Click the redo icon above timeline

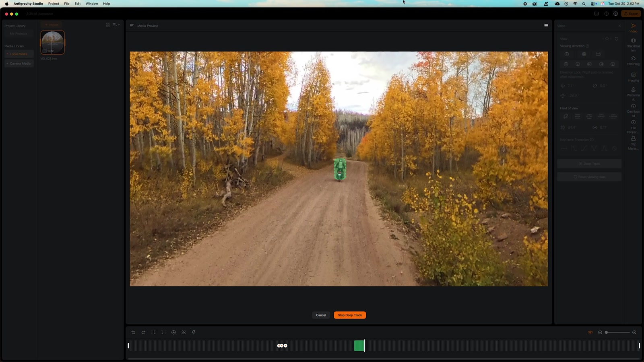[x=143, y=332]
